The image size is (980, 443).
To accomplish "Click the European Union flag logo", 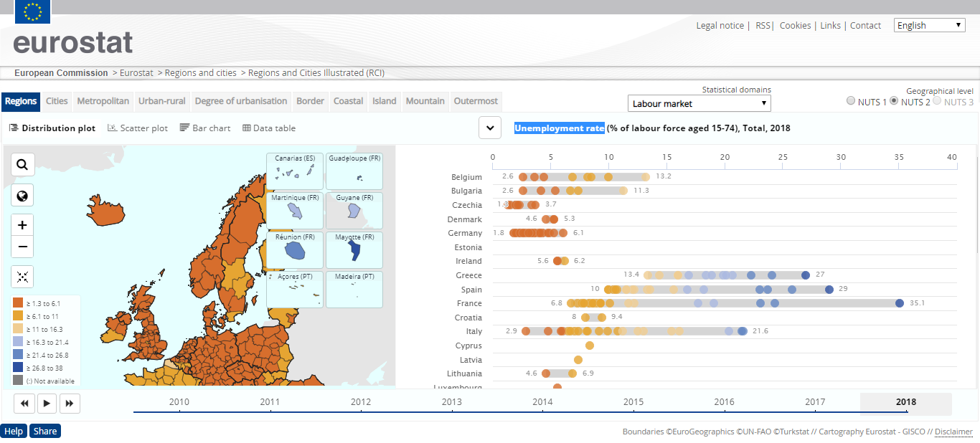I will point(32,11).
